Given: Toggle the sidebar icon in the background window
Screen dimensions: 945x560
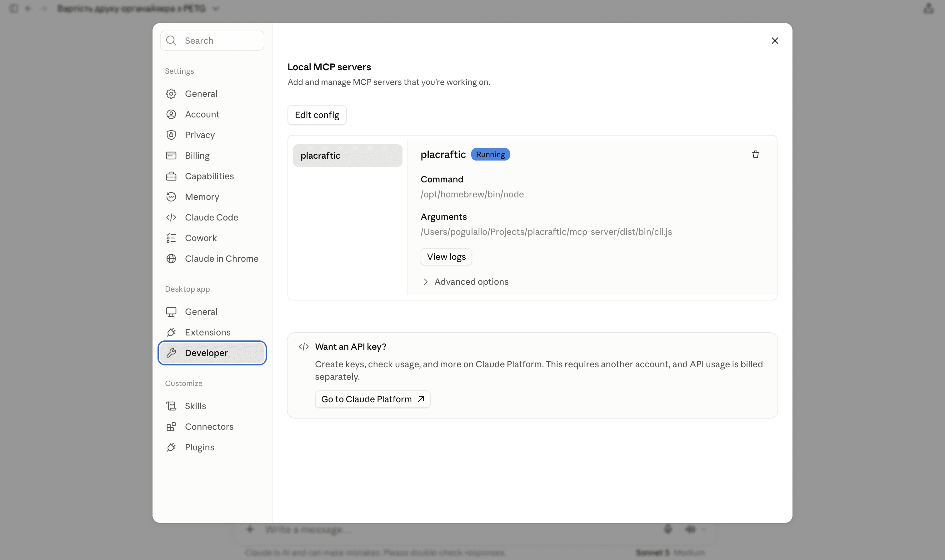Looking at the screenshot, I should point(13,8).
